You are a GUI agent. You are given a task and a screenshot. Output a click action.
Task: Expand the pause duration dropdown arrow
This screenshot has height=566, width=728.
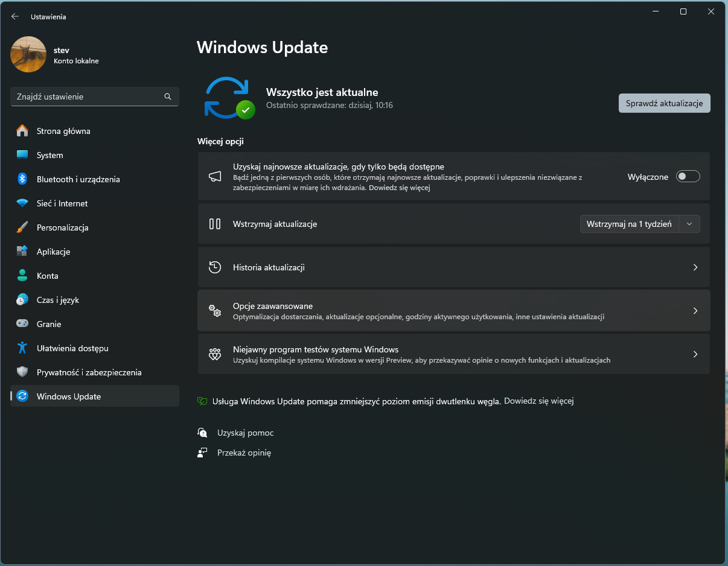pos(689,224)
